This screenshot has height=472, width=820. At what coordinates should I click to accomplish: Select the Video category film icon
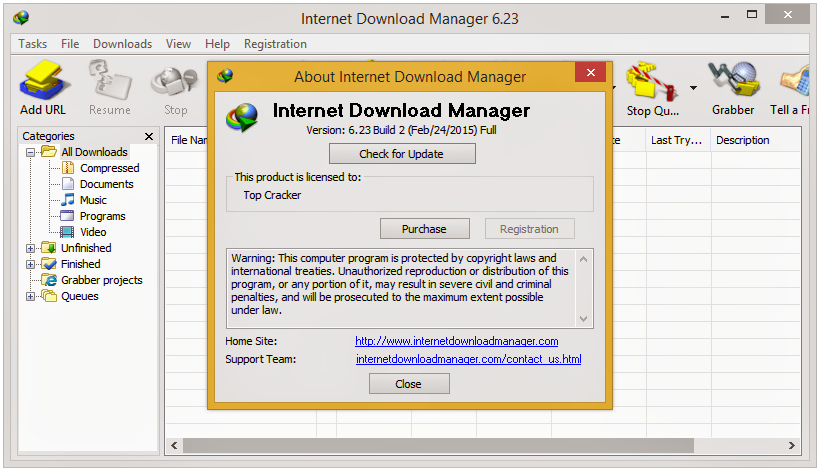67,232
